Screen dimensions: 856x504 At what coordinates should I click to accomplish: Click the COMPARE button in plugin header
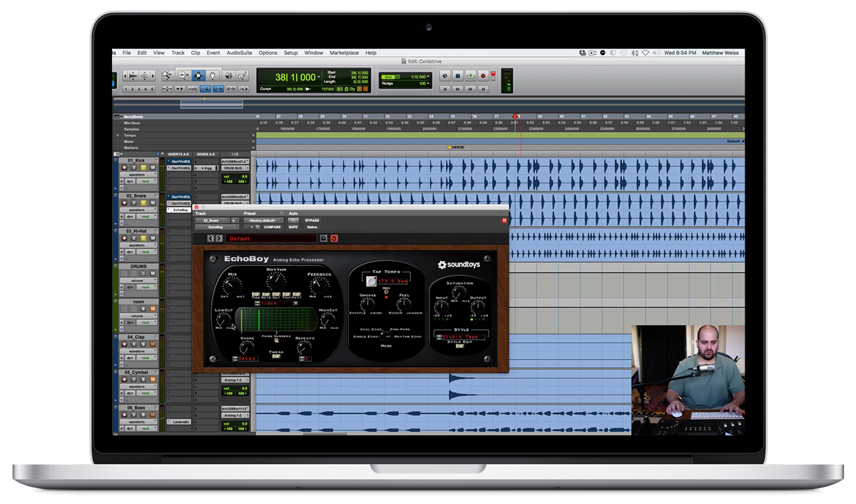tap(272, 227)
